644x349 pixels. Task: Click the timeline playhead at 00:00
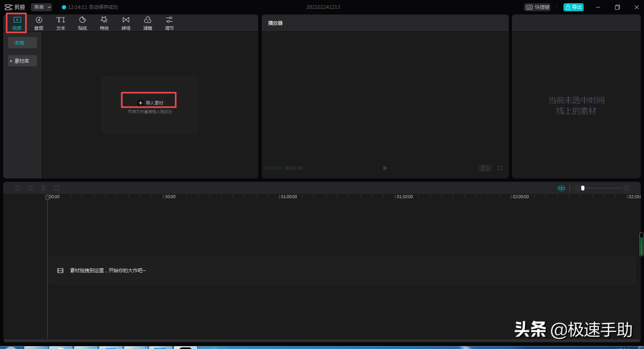point(47,197)
